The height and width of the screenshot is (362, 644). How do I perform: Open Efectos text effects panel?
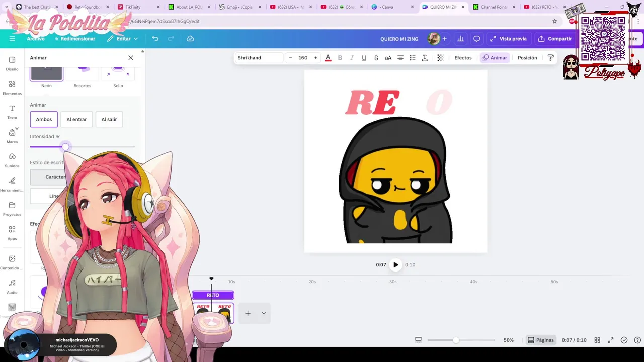point(463,58)
